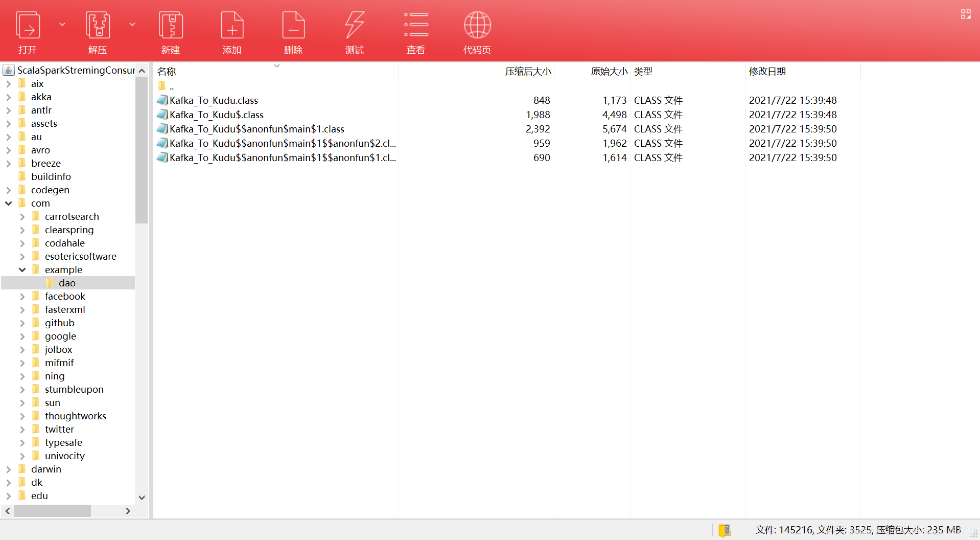The width and height of the screenshot is (980, 540).
Task: Collapse the com folder
Action: tap(9, 203)
